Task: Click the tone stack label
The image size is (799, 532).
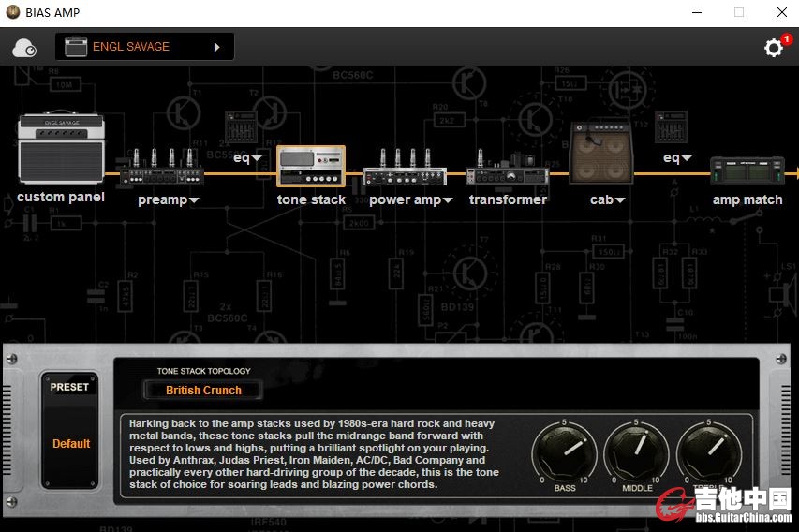Action: click(311, 199)
